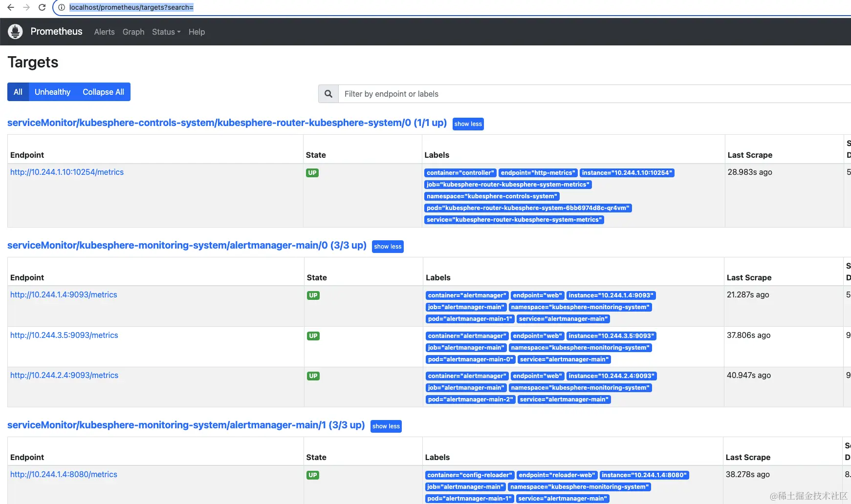Click the kubesphere-router pod label badge
Image resolution: width=851 pixels, height=504 pixels.
click(528, 208)
